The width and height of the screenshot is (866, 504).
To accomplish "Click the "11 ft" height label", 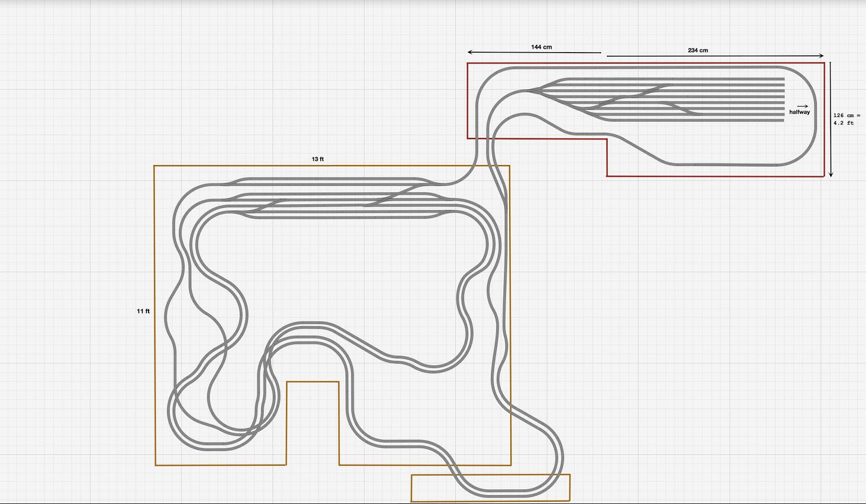I will click(143, 311).
